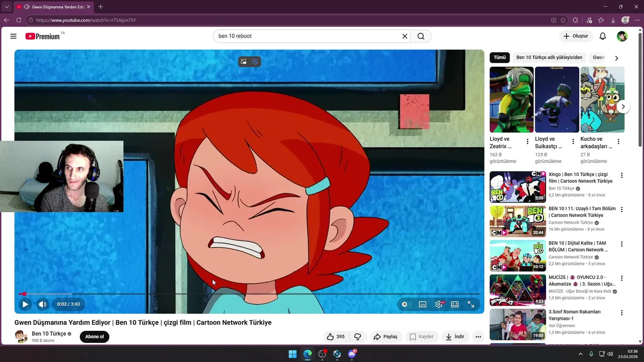Select the 'Gwen Düşmanına Yardım Ediyor' tab
644x362 pixels.
(x=53, y=7)
